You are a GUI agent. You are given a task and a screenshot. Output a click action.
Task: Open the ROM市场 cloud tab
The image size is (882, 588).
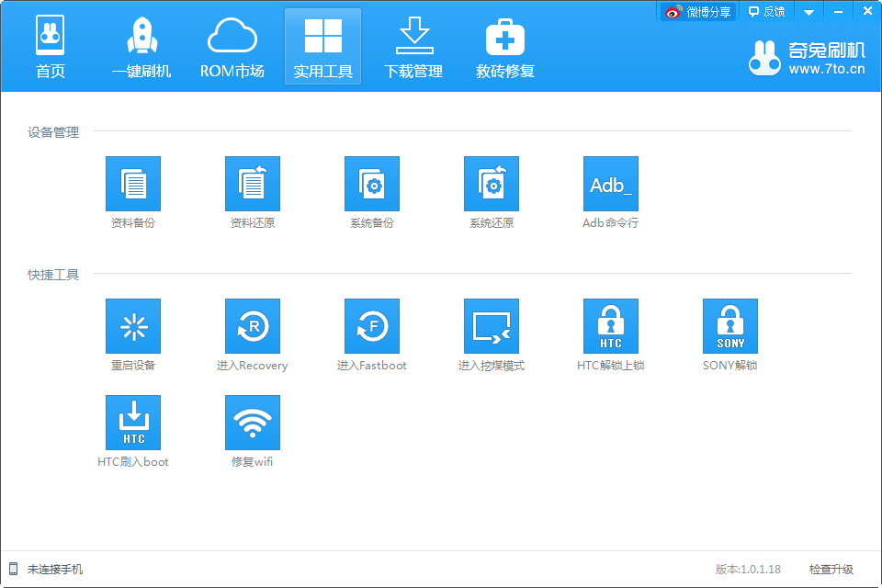click(x=232, y=47)
